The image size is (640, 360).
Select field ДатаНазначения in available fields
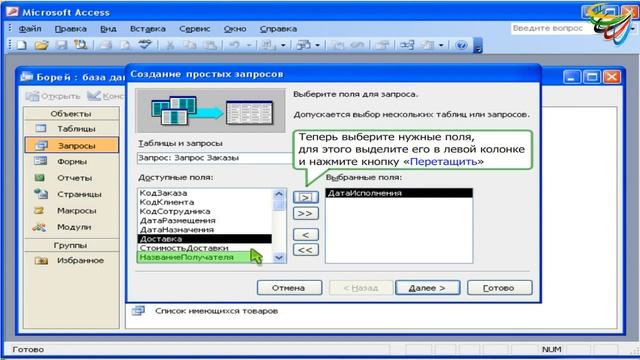coord(205,229)
